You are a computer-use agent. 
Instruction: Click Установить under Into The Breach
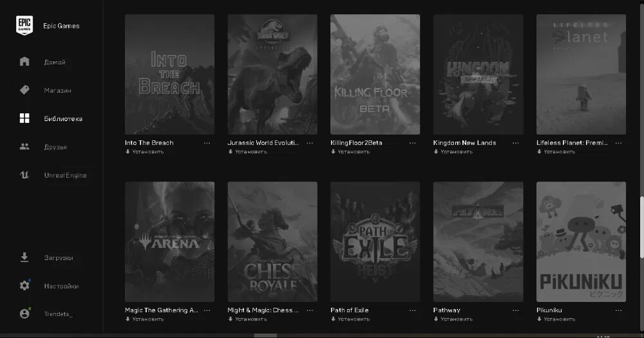(x=148, y=151)
